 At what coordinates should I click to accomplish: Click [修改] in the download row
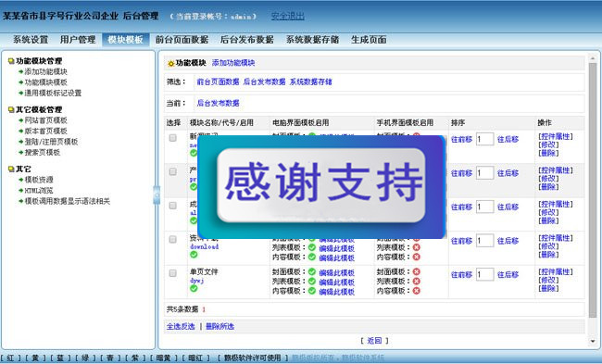548,246
